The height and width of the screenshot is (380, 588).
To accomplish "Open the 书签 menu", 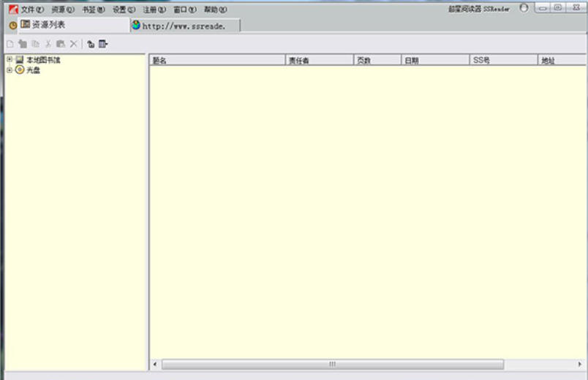I will click(x=93, y=10).
